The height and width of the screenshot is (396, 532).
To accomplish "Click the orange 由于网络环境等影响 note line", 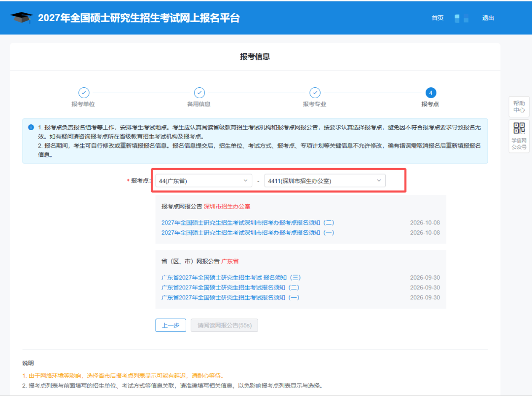I will (123, 376).
